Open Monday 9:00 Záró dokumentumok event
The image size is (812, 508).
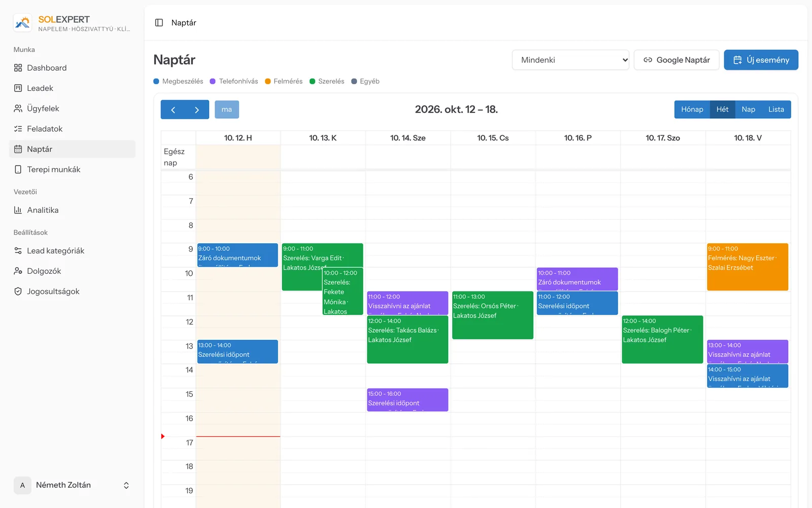(238, 255)
